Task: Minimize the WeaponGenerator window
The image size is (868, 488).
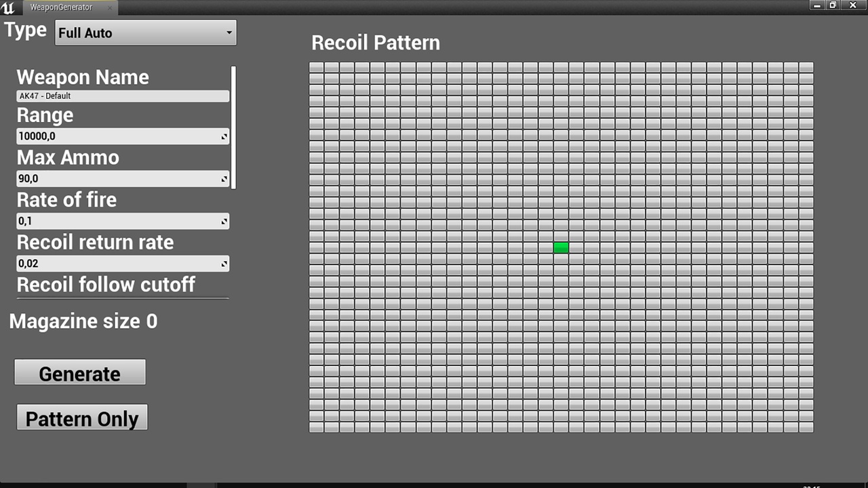Action: pyautogui.click(x=818, y=5)
